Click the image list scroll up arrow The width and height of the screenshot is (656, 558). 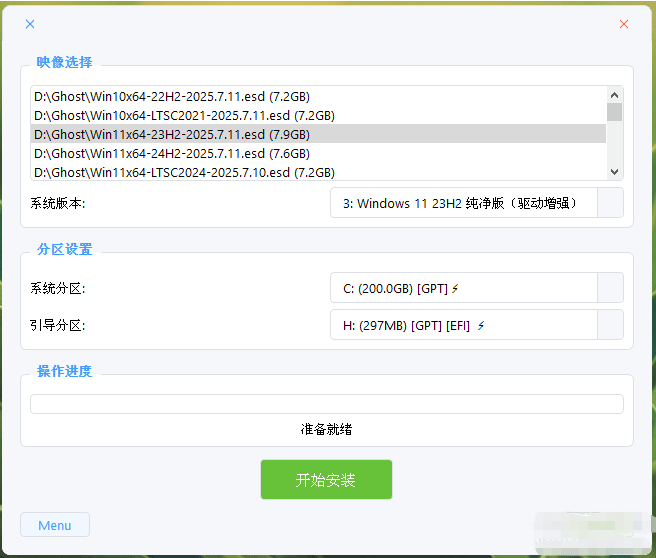(614, 95)
